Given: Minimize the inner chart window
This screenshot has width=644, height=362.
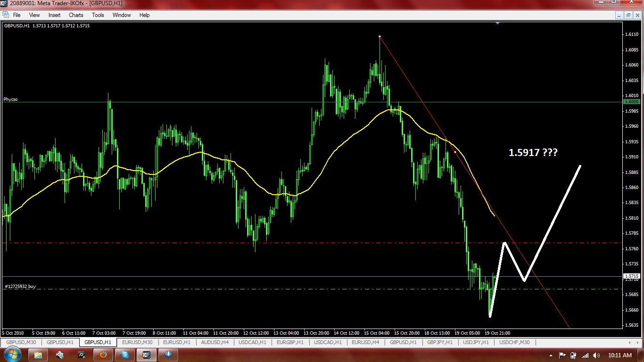Looking at the screenshot, I should point(619,15).
